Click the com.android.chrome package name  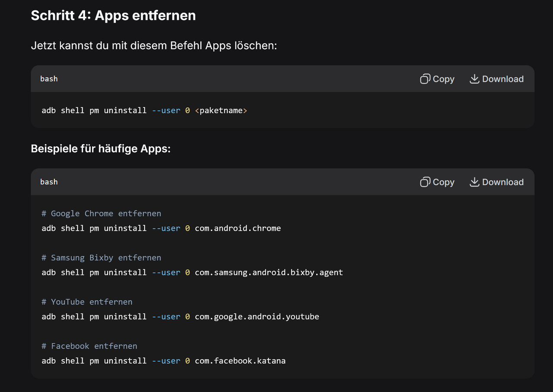(238, 228)
